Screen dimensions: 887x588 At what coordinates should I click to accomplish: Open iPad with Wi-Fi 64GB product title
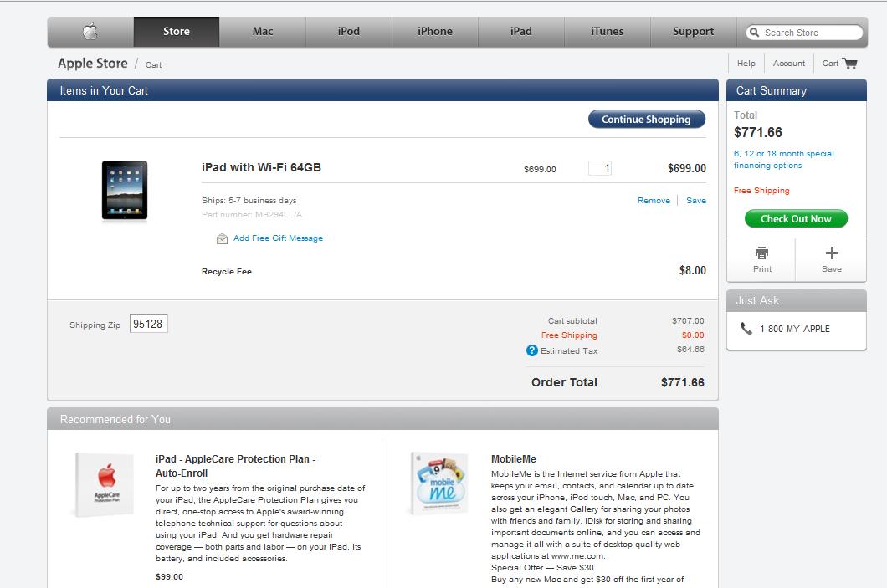coord(261,167)
